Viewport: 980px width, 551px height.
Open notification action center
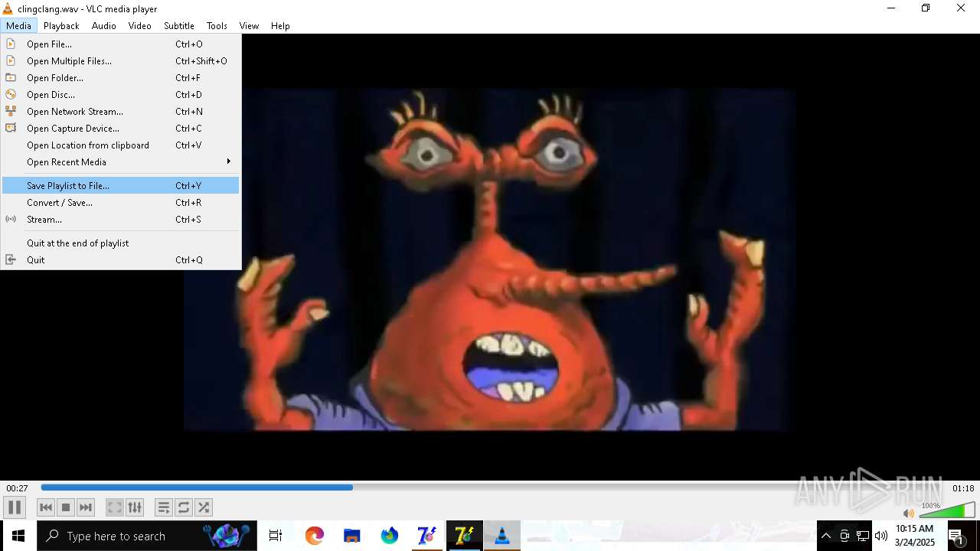click(x=956, y=536)
